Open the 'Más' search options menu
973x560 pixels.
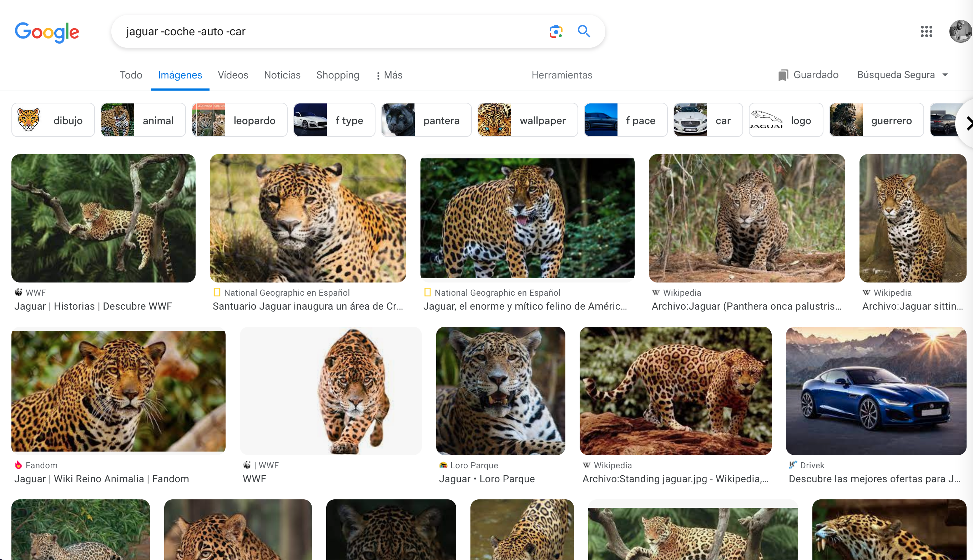[x=389, y=75]
